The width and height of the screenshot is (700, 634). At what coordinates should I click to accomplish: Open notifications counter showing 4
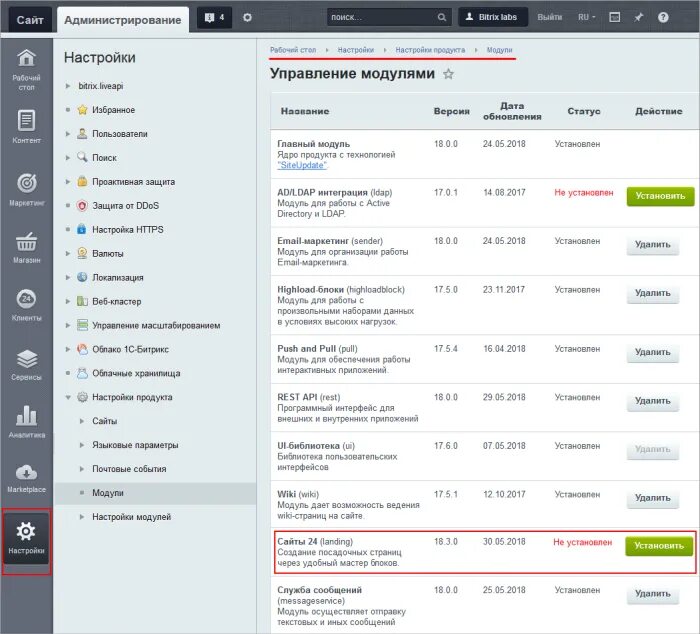214,17
